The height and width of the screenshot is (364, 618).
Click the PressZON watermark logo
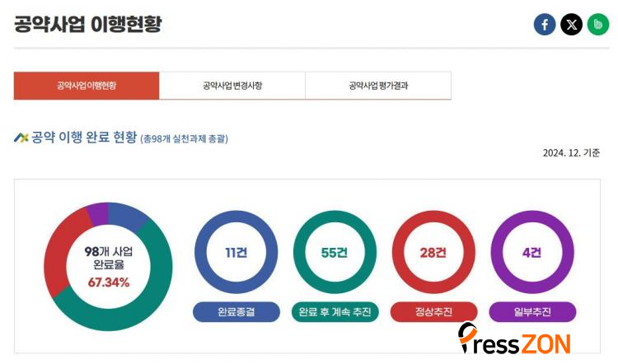click(514, 338)
